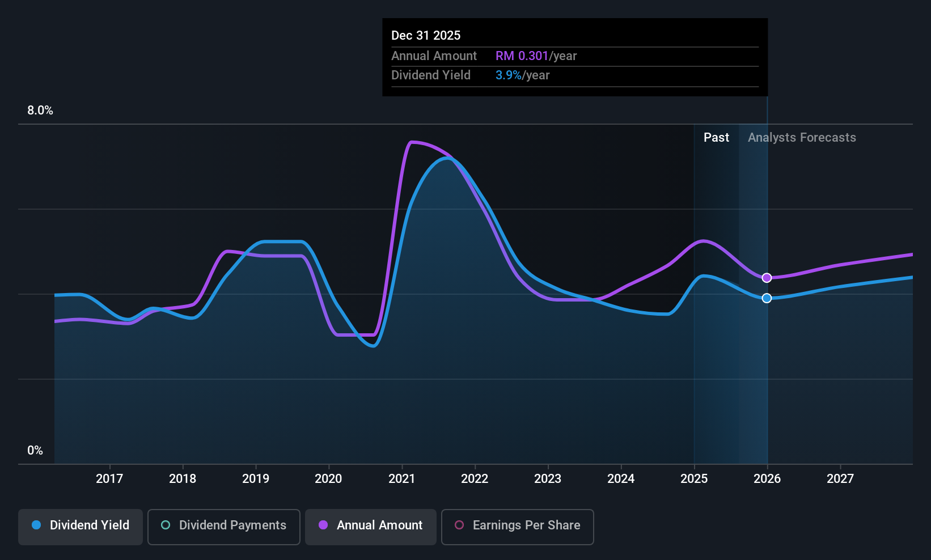Click the Dec 31 2025 tooltip date
931x560 pixels.
point(426,36)
